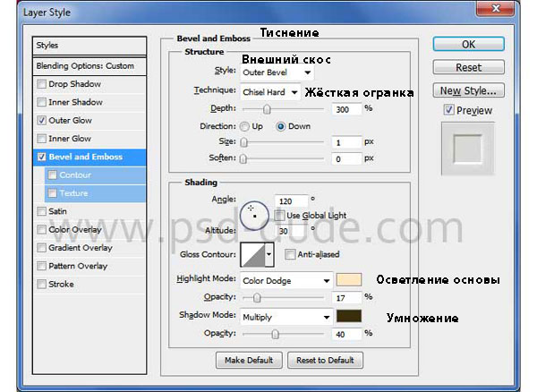Open the Shadow Mode dropdown Multiply

pos(286,318)
